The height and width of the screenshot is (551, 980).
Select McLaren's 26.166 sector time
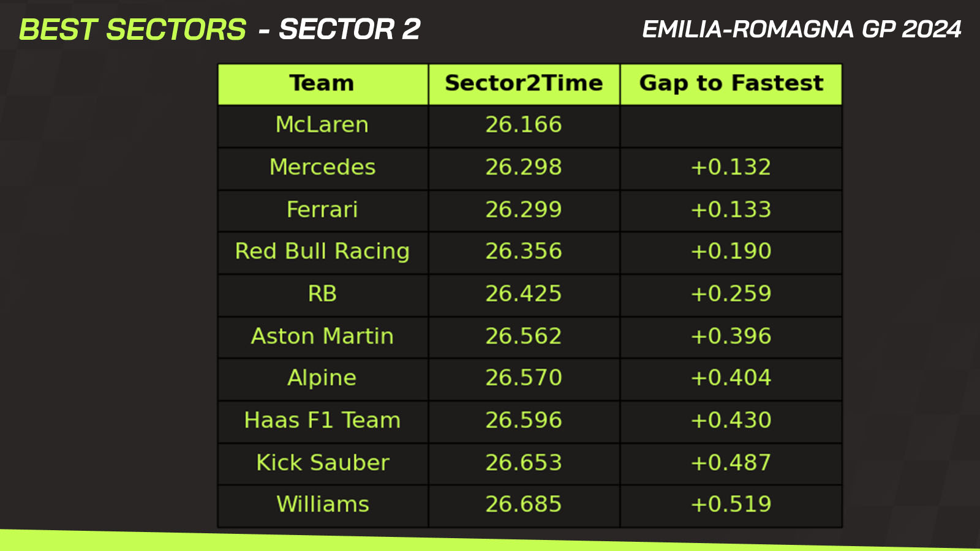click(524, 125)
